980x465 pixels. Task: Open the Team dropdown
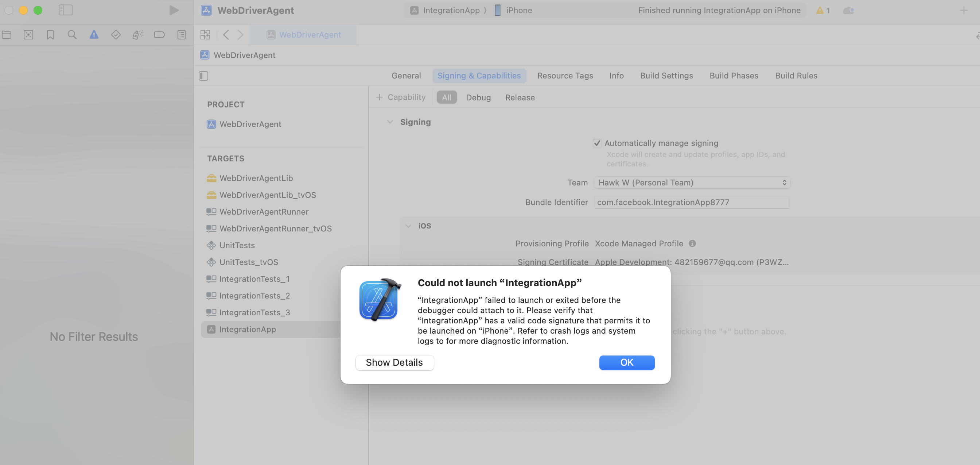pos(692,182)
